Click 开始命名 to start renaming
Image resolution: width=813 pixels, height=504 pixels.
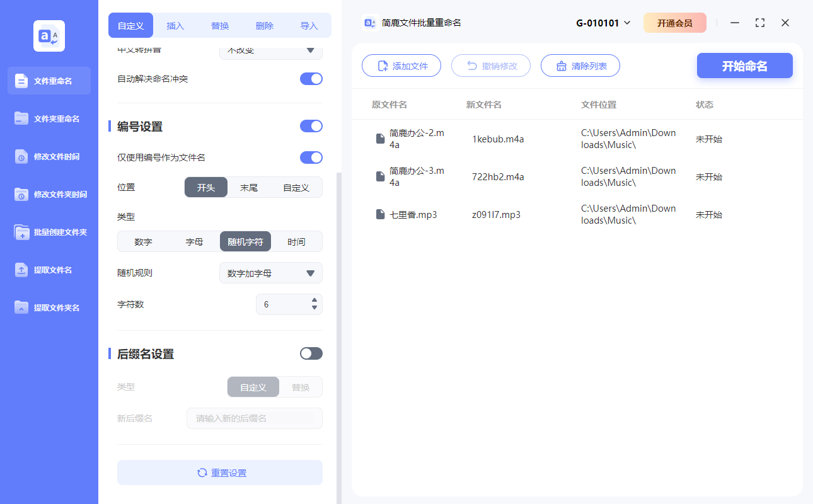click(744, 66)
